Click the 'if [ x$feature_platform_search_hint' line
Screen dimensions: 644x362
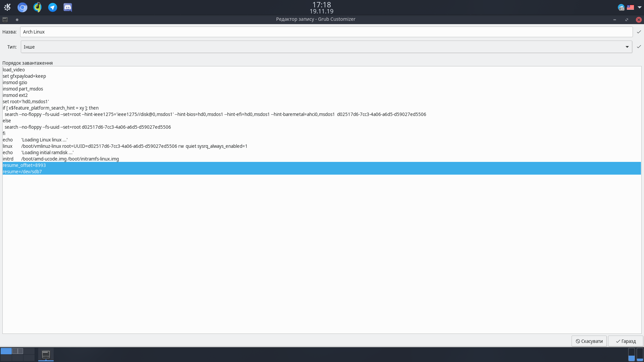(x=51, y=108)
